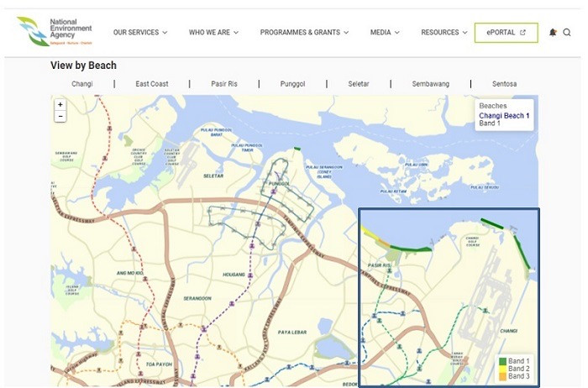Click the Band 1 green legend swatch
Screen dimensions: 588x388
point(502,361)
